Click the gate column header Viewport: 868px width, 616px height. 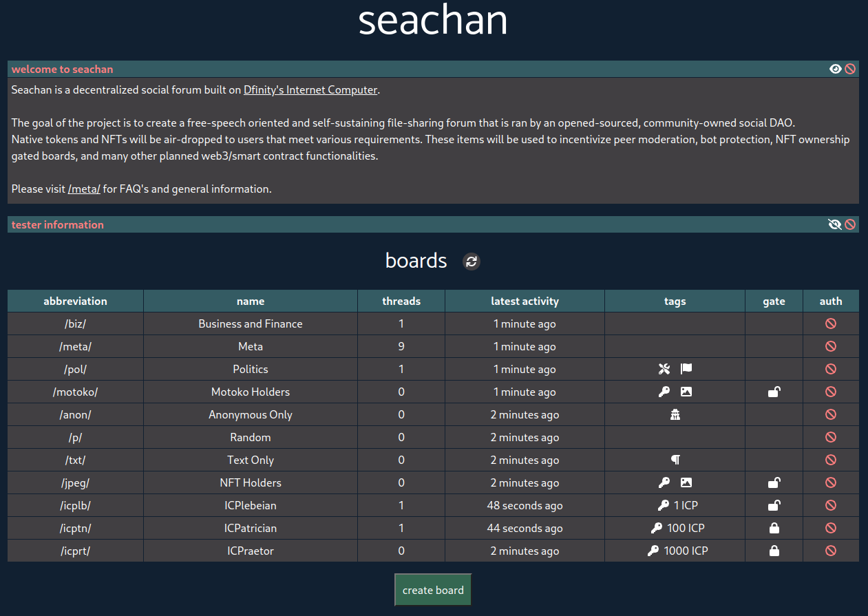(774, 301)
